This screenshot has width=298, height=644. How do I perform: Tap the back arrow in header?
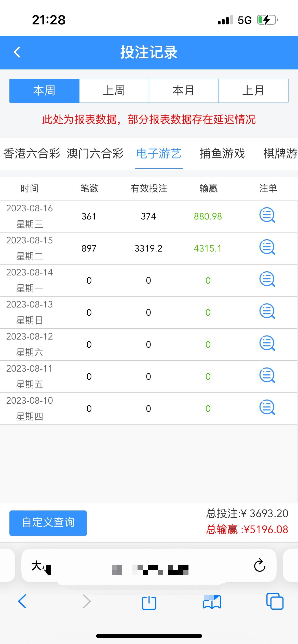point(17,52)
